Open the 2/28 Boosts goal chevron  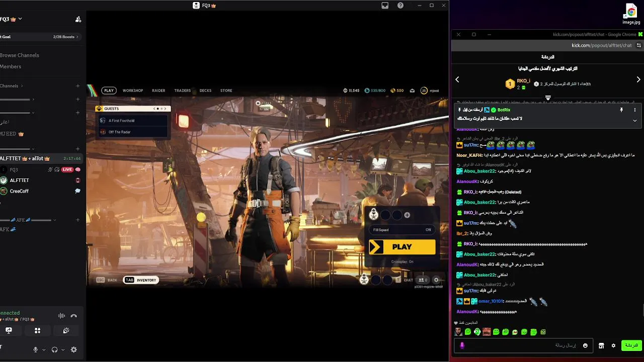[78, 37]
